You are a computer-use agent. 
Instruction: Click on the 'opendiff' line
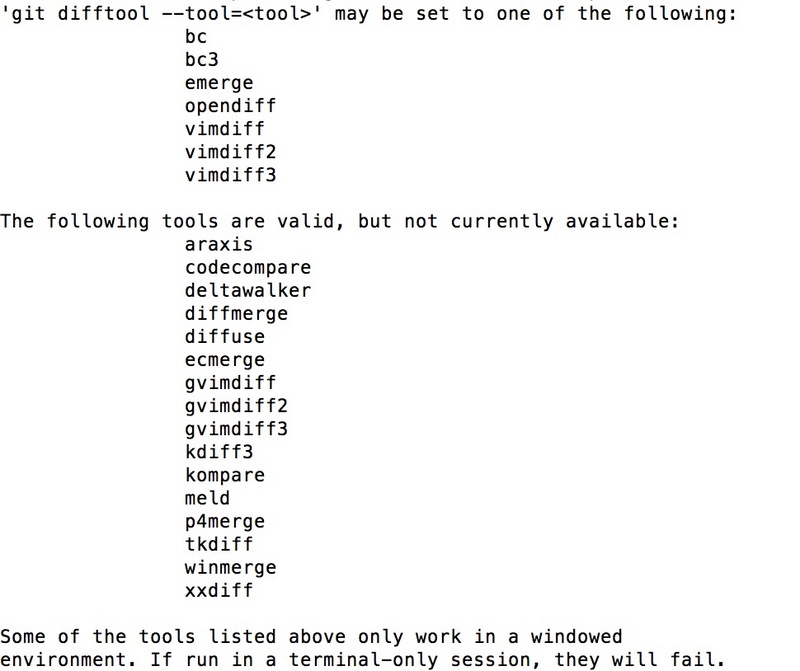coord(230,106)
